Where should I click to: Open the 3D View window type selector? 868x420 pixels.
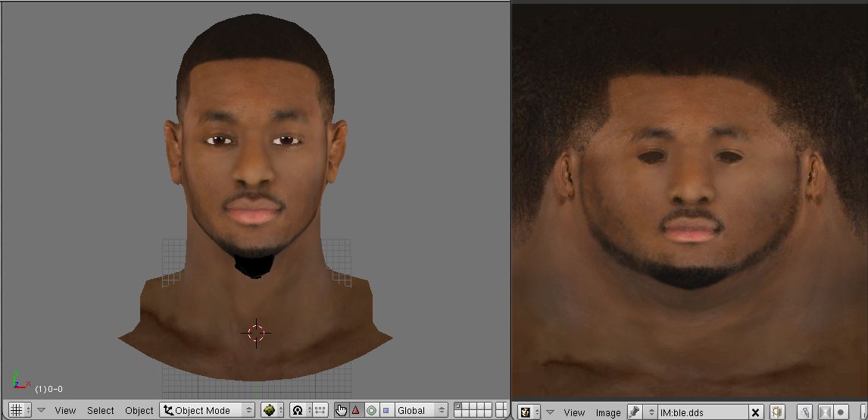pyautogui.click(x=20, y=410)
